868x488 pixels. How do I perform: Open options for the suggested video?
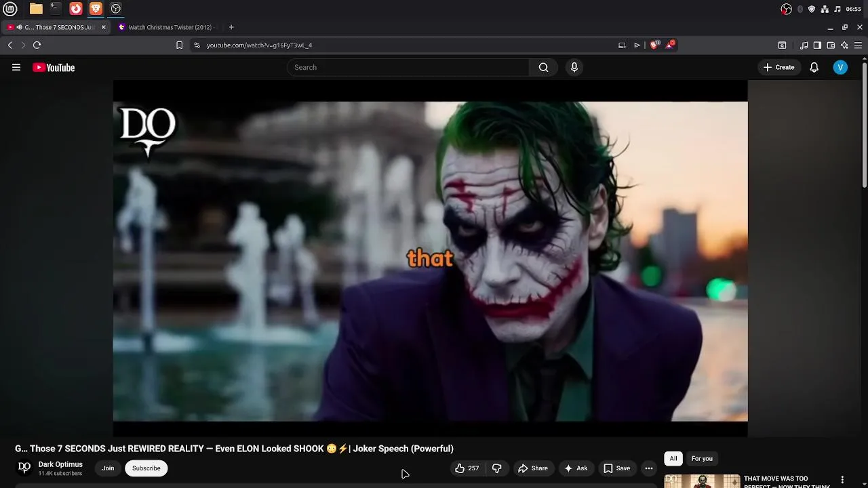tap(842, 480)
